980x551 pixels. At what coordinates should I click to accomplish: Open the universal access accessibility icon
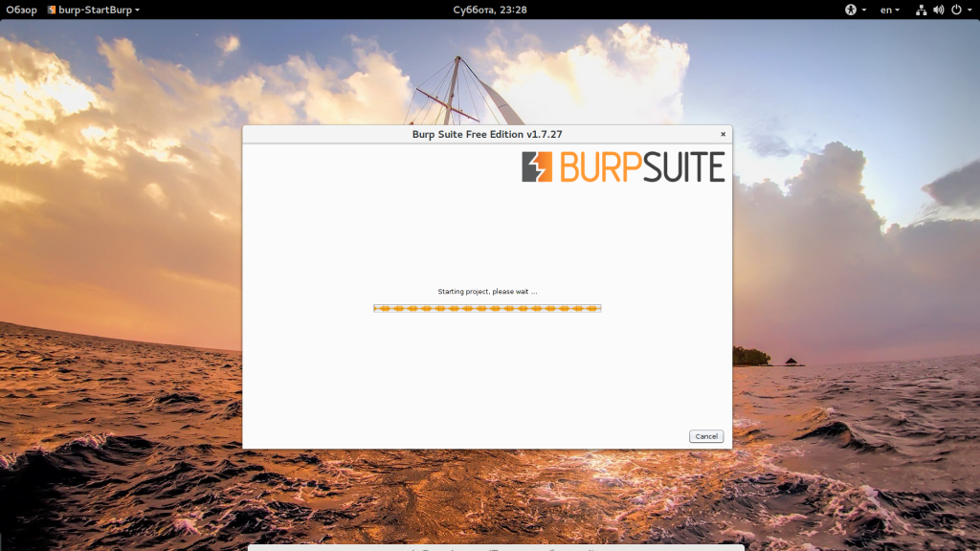[851, 10]
